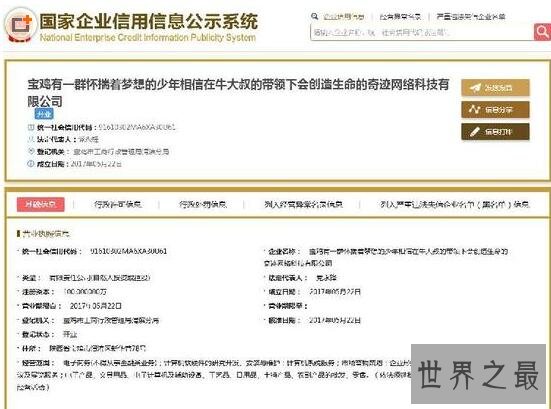This screenshot has height=409, width=551.
Task: Click the red search magnifier button
Action: pyautogui.click(x=542, y=32)
